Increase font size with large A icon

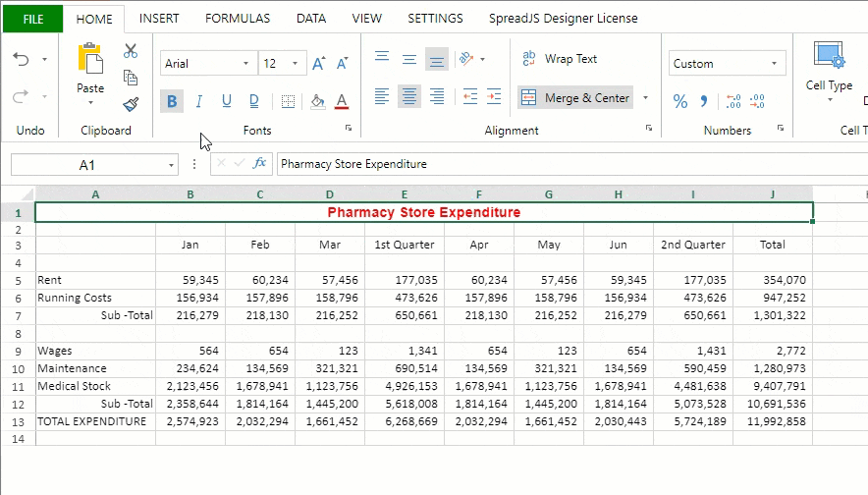click(x=319, y=64)
